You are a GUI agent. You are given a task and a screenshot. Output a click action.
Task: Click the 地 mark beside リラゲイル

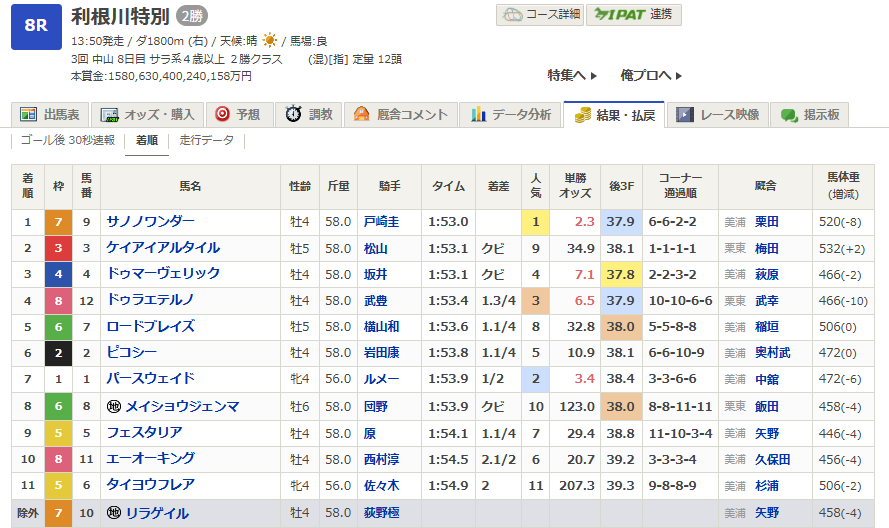pos(115,513)
